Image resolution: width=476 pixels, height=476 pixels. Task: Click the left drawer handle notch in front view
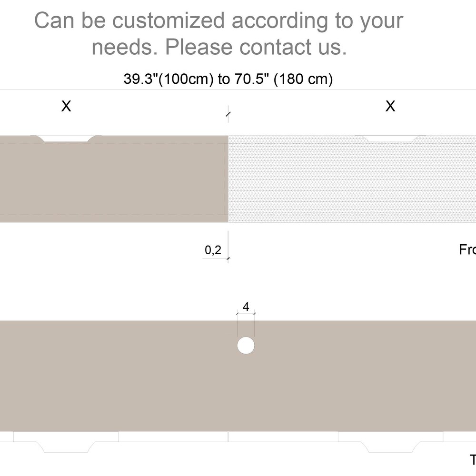[66, 139]
